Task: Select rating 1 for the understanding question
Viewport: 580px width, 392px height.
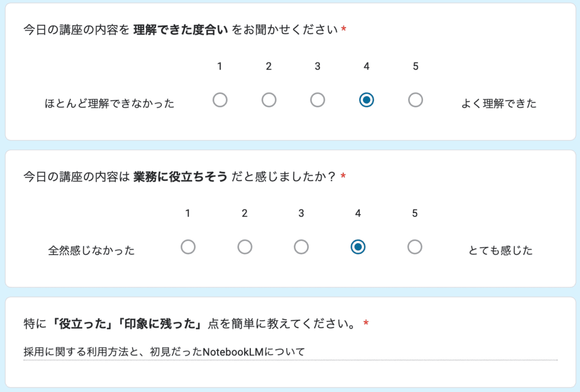Action: click(220, 99)
